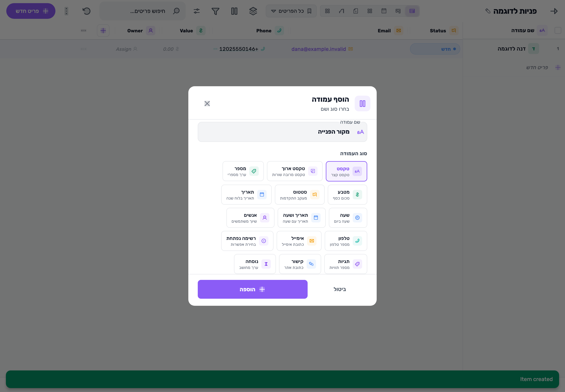The width and height of the screenshot is (565, 392).
Task: Click the דנה לדוגמה item name cell
Action: click(x=511, y=49)
